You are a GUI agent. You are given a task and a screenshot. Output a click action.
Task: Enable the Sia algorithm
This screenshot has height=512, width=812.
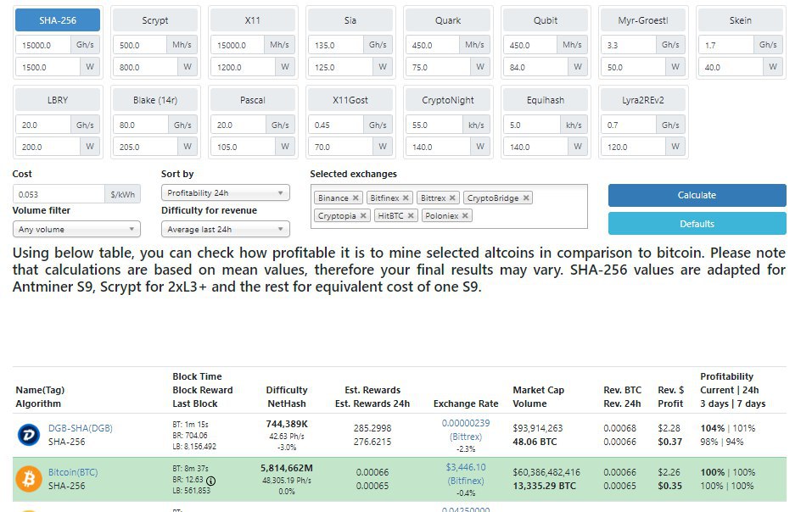[350, 20]
